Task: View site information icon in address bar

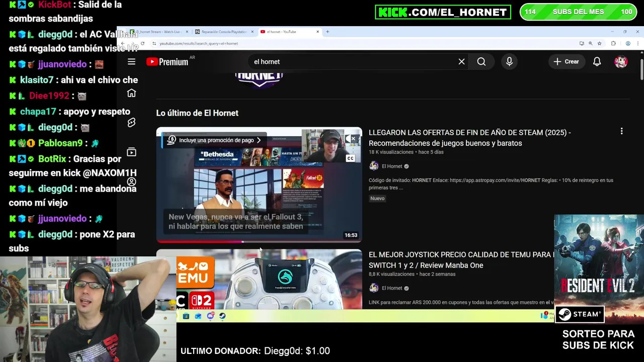Action: click(x=154, y=43)
